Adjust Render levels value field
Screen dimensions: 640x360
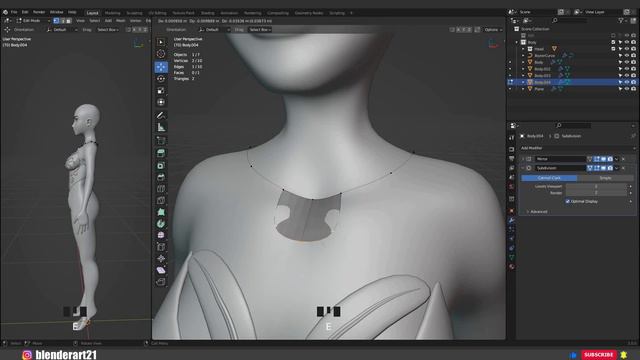point(596,193)
